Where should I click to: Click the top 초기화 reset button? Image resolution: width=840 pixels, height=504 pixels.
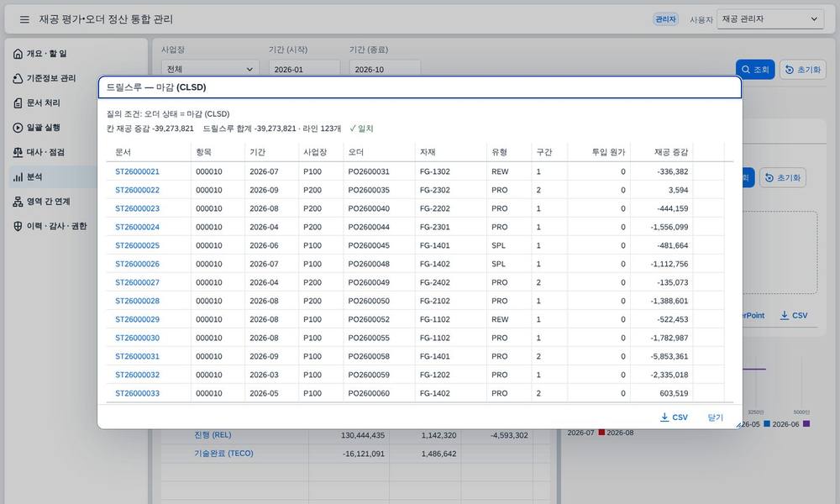tap(802, 70)
